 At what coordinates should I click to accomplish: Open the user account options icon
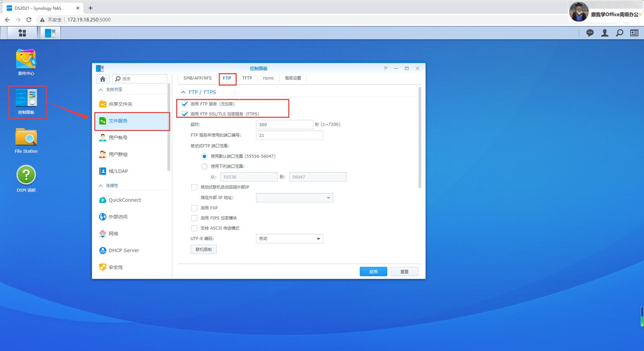pyautogui.click(x=604, y=33)
